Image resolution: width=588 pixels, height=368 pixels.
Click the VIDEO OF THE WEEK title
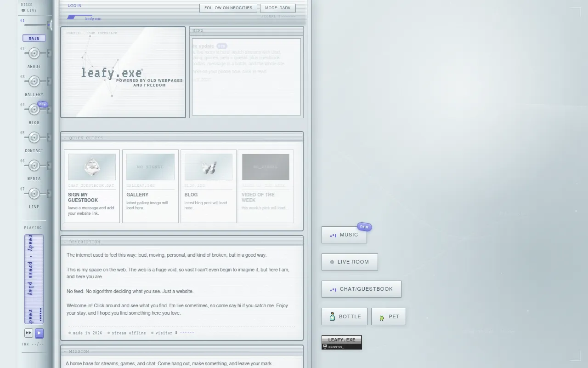pos(258,197)
